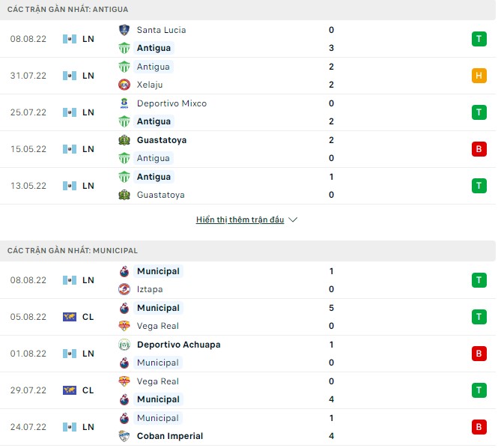
Task: Click the Santa Lucia team crest icon
Action: [x=124, y=30]
